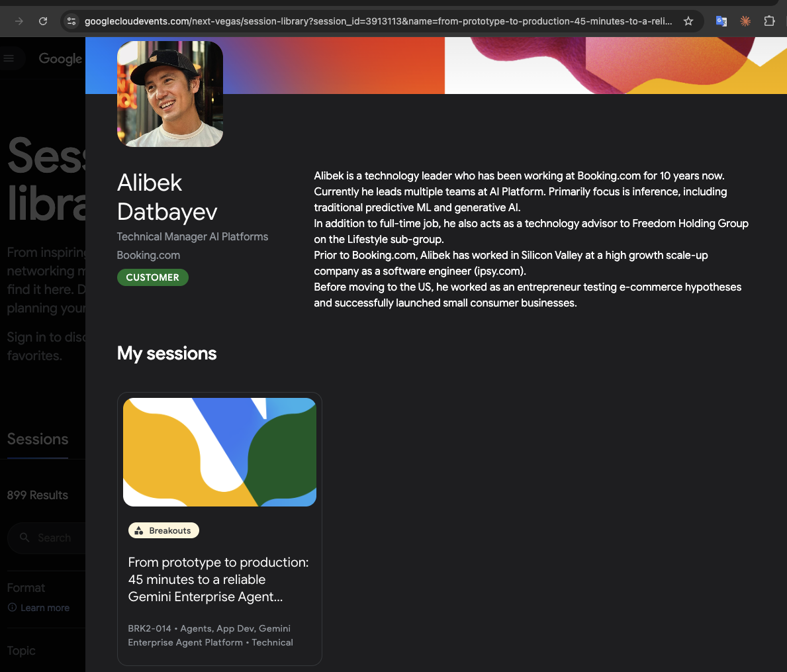
Task: Click the 899 Results count text
Action: pyautogui.click(x=38, y=495)
